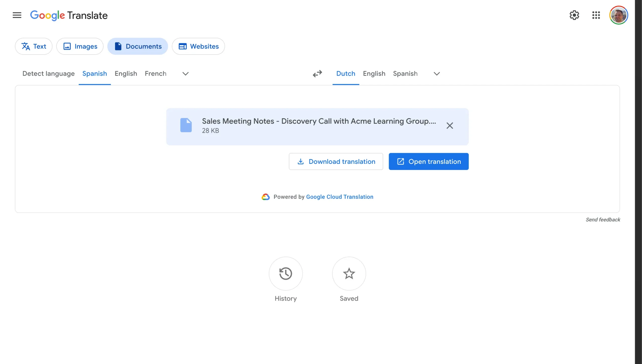
Task: Open the Google Cloud Translation link
Action: tap(340, 197)
